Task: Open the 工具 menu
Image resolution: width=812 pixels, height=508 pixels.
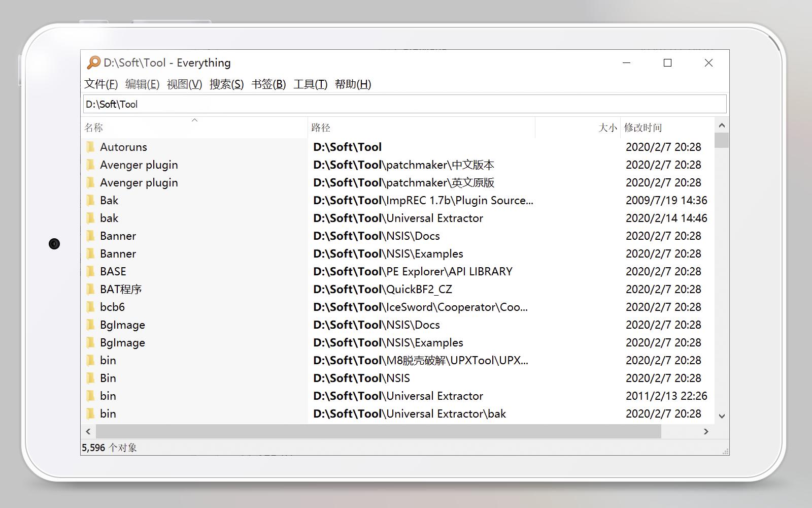Action: pos(311,84)
